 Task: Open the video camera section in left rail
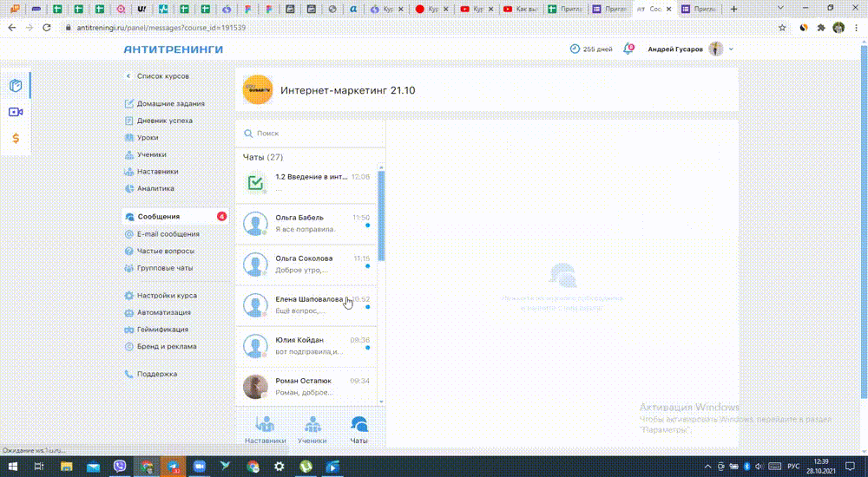(x=15, y=112)
